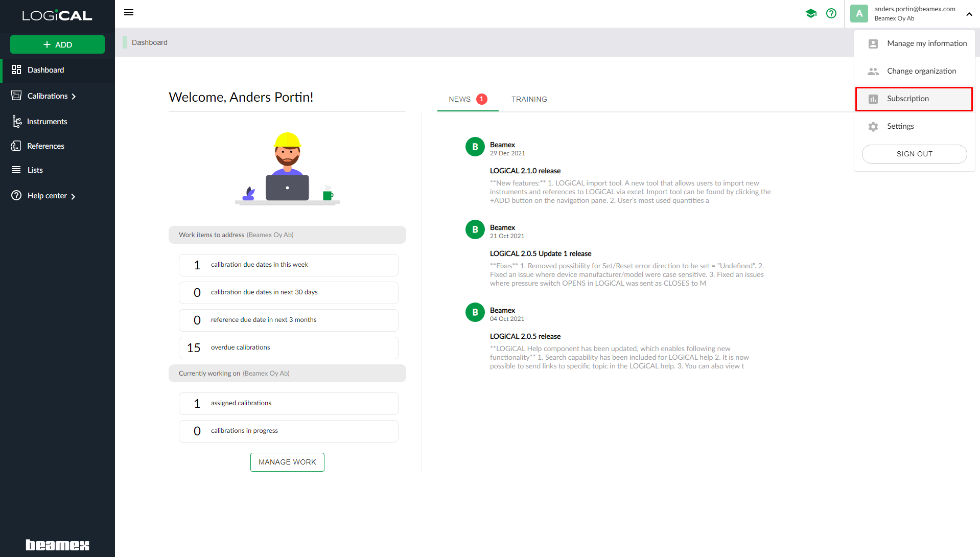Viewport: 980px width, 557px height.
Task: Click the Subscription chart icon
Action: [873, 99]
